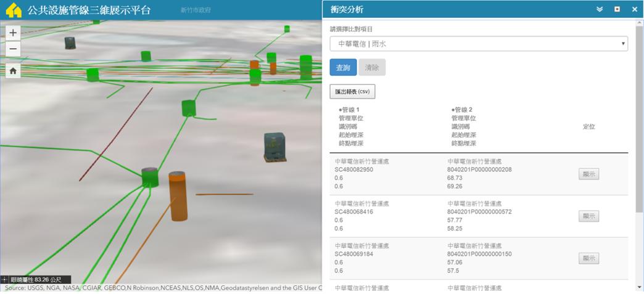The image size is (644, 294).
Task: Click the 請選擇比對項目 label
Action: pos(352,29)
